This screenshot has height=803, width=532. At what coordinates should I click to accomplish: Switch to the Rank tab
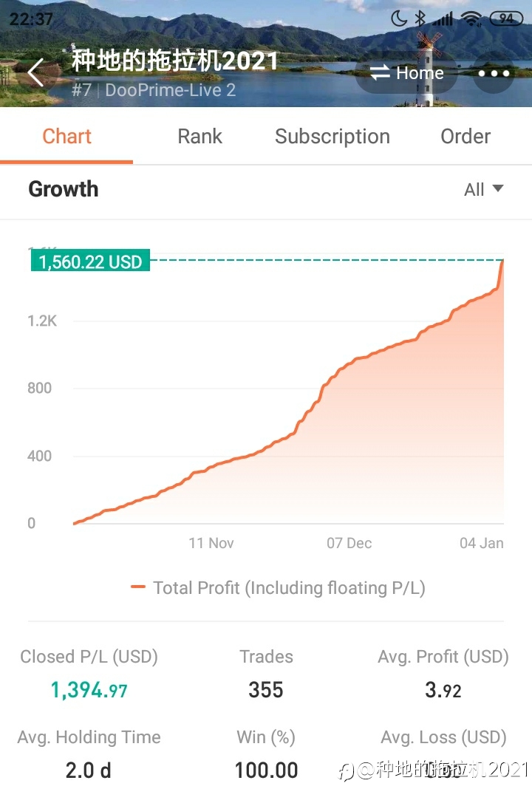click(199, 137)
